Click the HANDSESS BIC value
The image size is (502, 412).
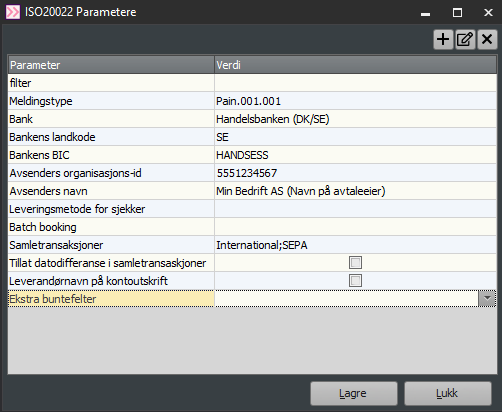pos(355,155)
